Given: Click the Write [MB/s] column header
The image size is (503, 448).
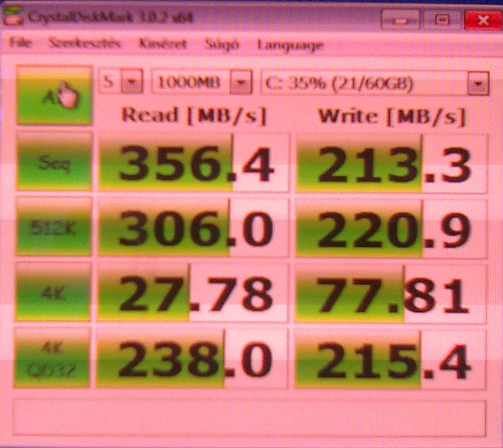Looking at the screenshot, I should coord(391,116).
